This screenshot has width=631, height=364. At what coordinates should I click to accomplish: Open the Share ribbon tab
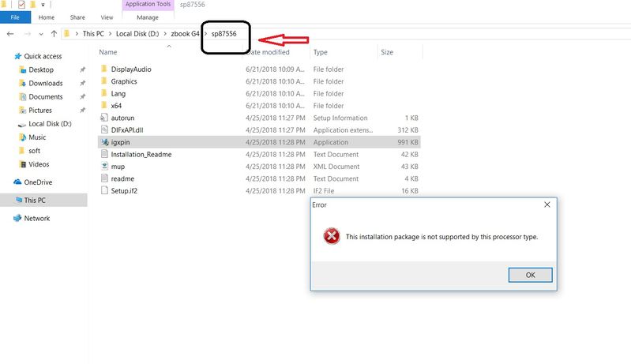pyautogui.click(x=77, y=17)
